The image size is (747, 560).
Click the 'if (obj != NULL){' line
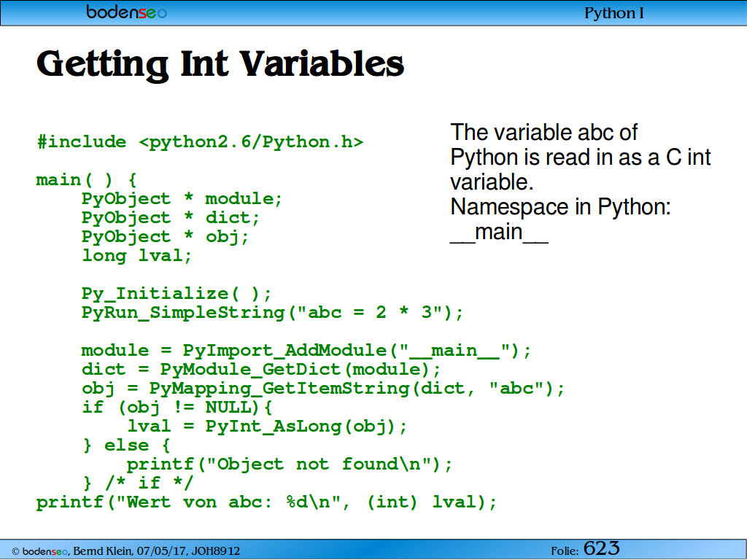click(x=177, y=408)
